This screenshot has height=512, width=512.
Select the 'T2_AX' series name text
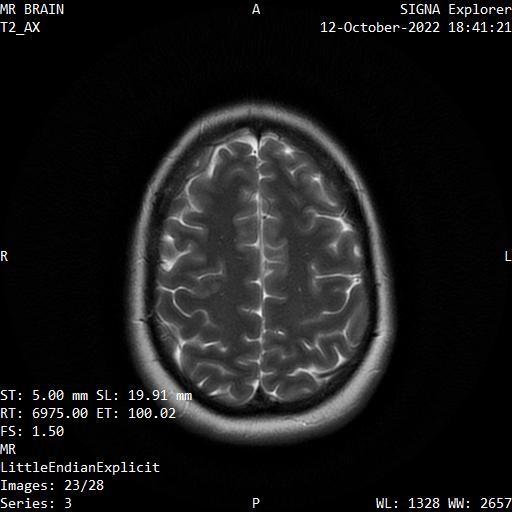[20, 27]
